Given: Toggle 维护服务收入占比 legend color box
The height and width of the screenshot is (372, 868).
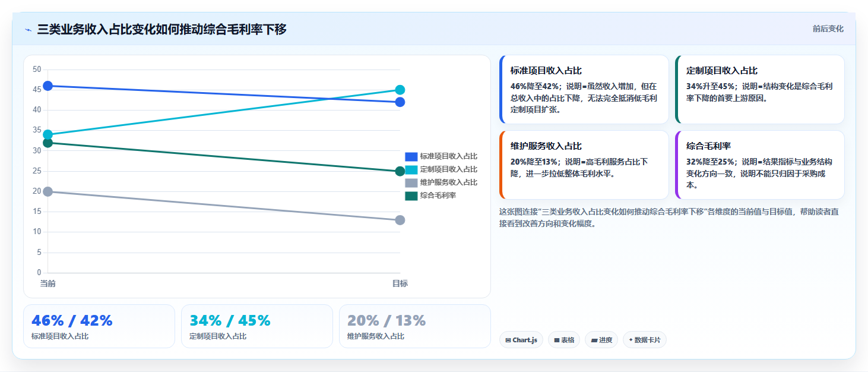Looking at the screenshot, I should (x=411, y=182).
